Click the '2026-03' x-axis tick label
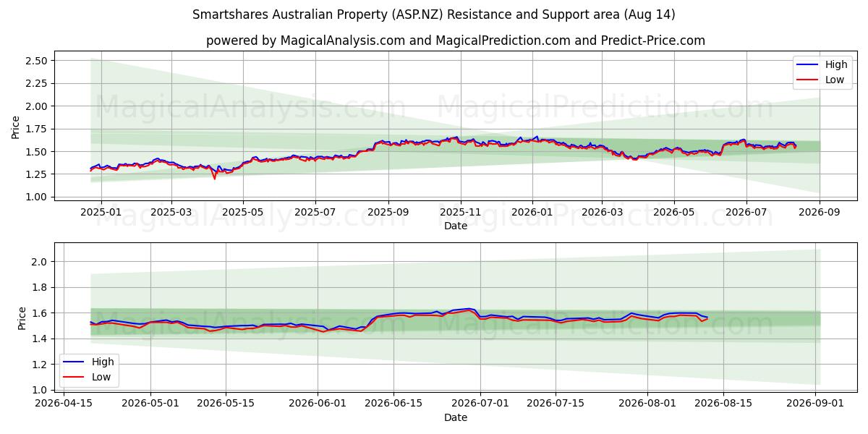The width and height of the screenshot is (868, 434). pyautogui.click(x=602, y=212)
